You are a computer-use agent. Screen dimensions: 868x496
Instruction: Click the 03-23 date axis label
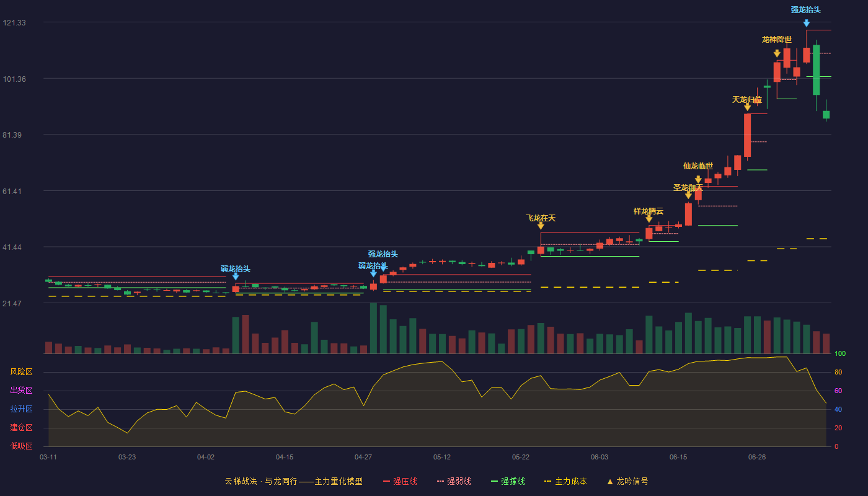[127, 457]
